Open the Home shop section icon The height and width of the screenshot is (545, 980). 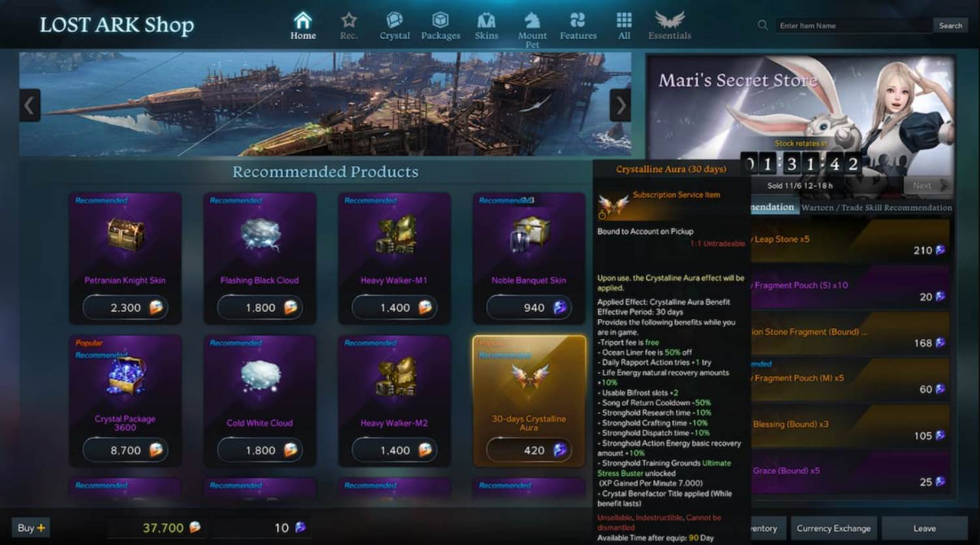(x=303, y=20)
